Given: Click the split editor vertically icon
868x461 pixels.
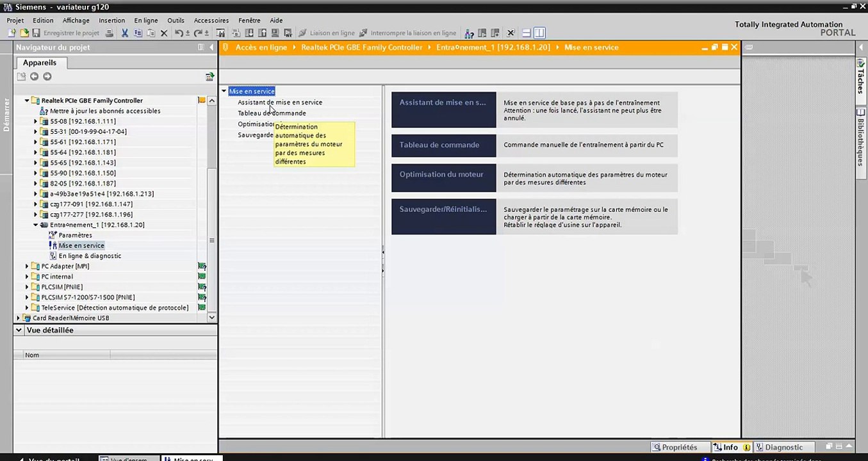Looking at the screenshot, I should pos(539,33).
